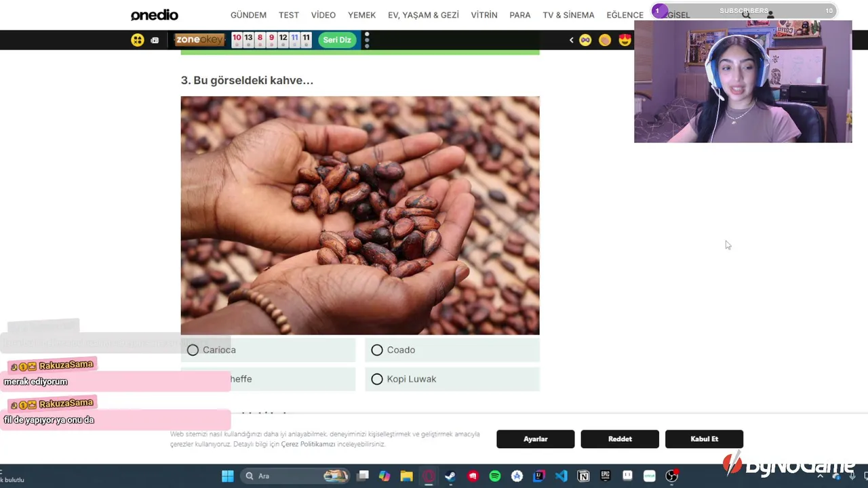Click the Reddet cookie button
The height and width of the screenshot is (488, 868).
pyautogui.click(x=620, y=439)
